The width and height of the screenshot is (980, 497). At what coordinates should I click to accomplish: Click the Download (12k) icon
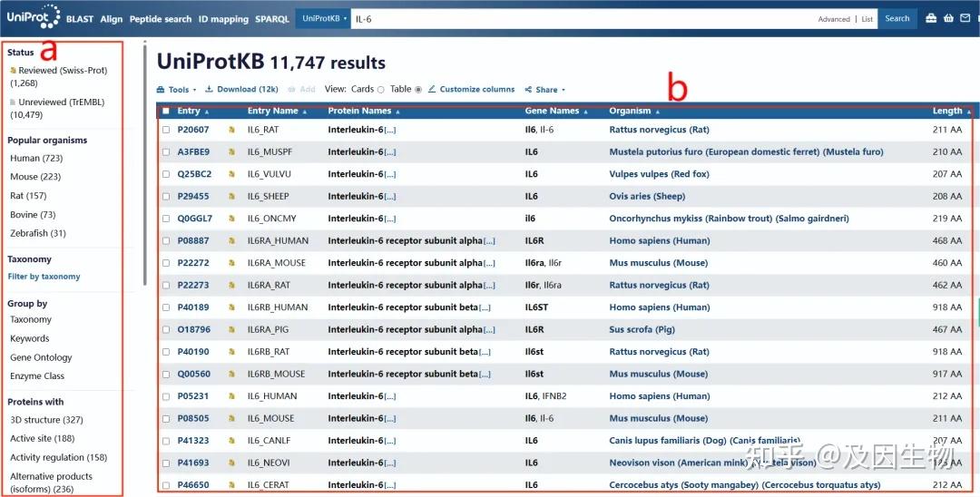point(210,89)
